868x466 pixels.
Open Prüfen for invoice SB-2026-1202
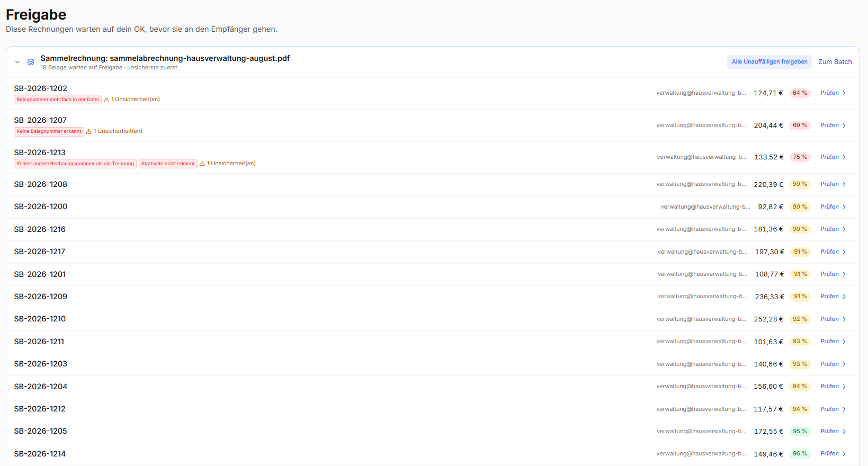point(834,93)
